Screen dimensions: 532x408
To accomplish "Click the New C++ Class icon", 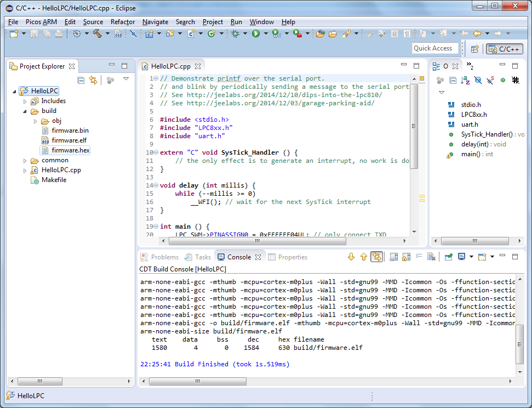I will coord(211,33).
